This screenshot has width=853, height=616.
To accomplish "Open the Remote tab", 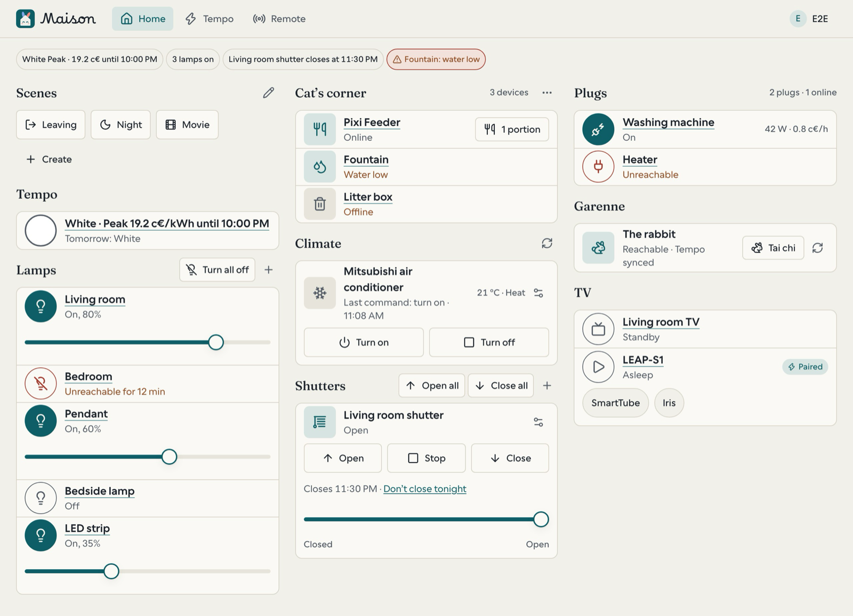I will (x=279, y=19).
